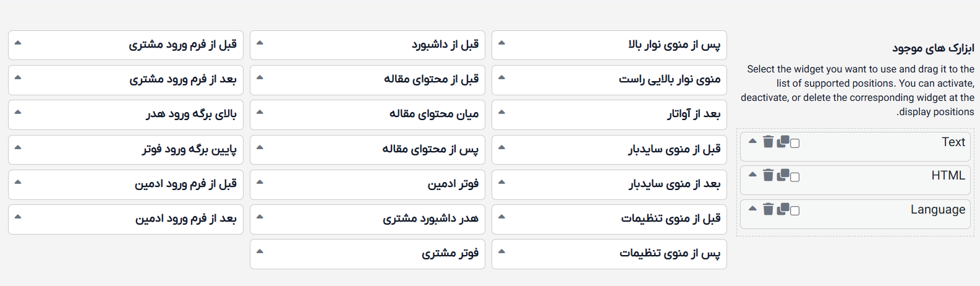
Task: Clone the Language widget with copy icon
Action: 783,209
